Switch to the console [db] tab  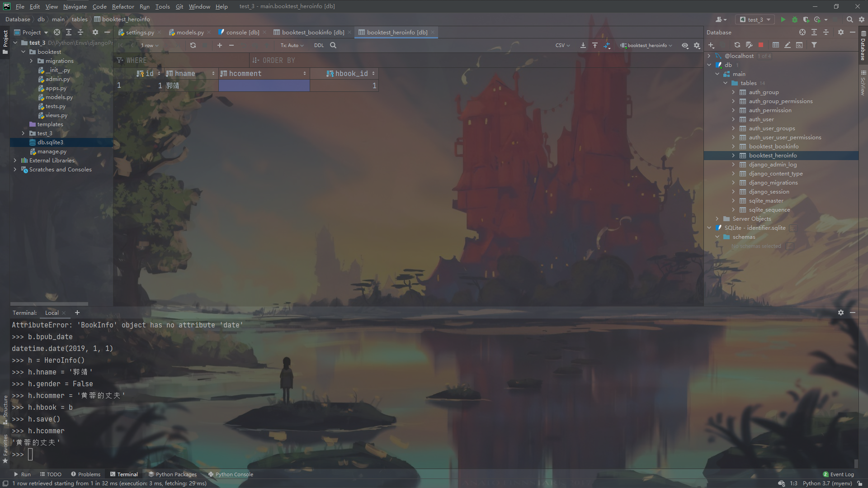(x=242, y=33)
